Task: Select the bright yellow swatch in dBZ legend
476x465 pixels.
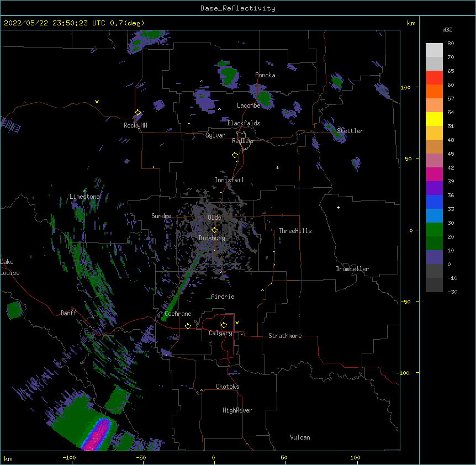Action: pos(434,119)
